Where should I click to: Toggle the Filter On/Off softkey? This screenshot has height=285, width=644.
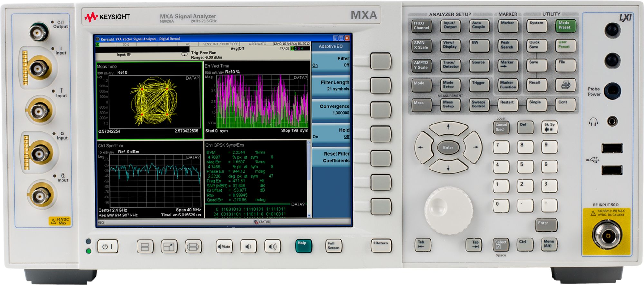(x=331, y=62)
